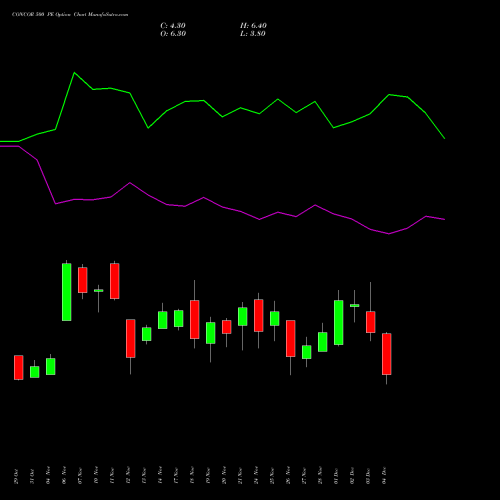Click the 25 Nov date label
500x500 pixels.
tap(272, 475)
